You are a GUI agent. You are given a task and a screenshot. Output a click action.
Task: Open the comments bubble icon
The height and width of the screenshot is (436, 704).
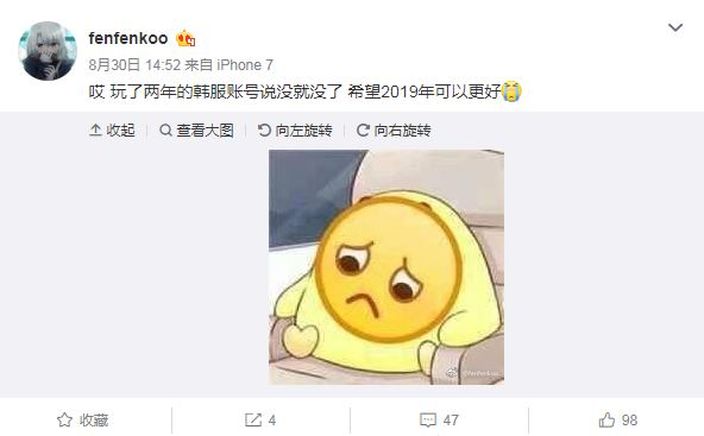428,420
